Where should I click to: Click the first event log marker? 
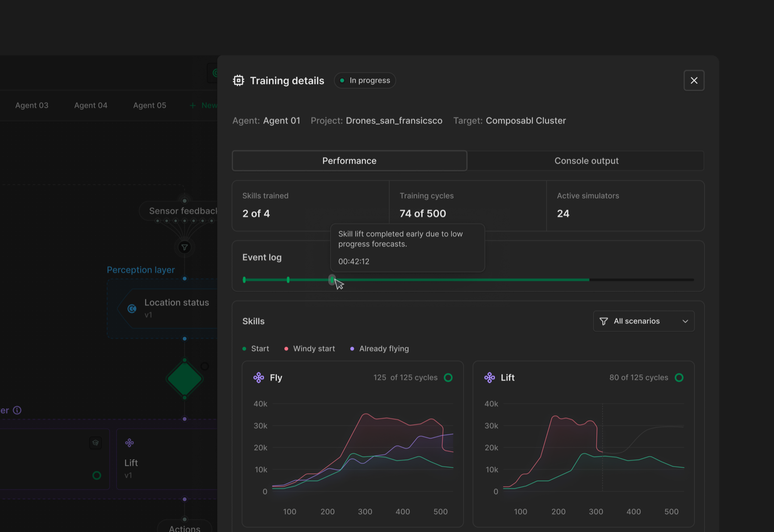(x=244, y=280)
